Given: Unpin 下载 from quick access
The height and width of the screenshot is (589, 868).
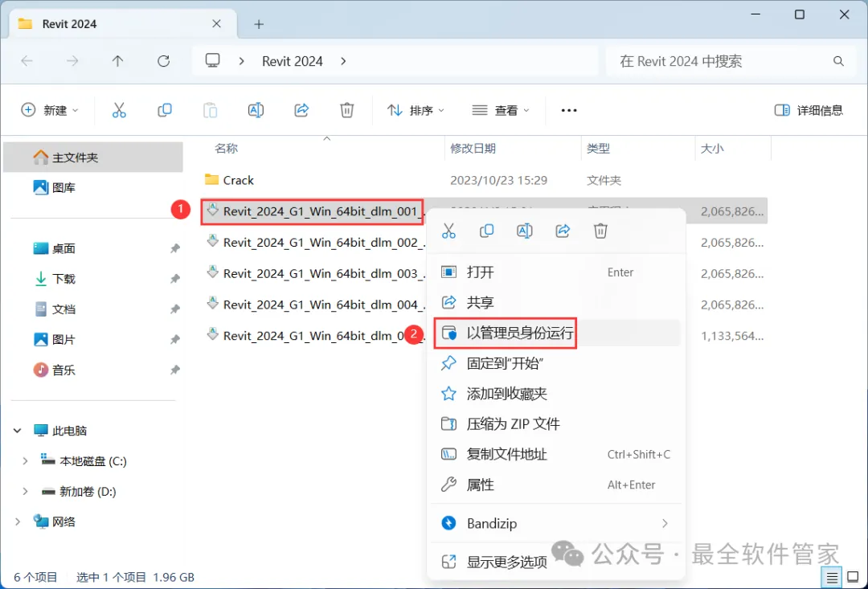Looking at the screenshot, I should pos(175,279).
